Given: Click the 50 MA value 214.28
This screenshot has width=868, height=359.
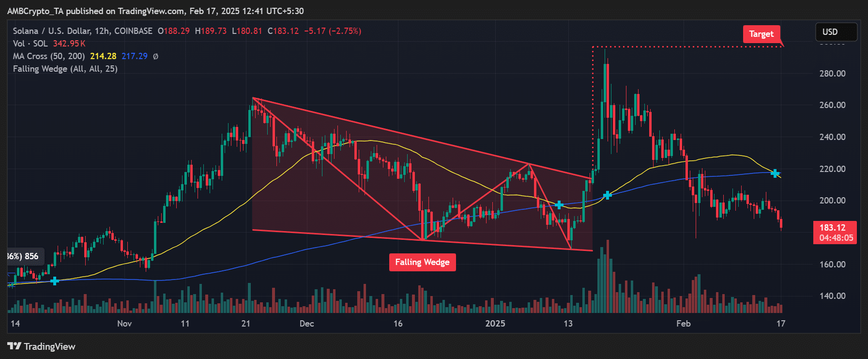Looking at the screenshot, I should 103,56.
